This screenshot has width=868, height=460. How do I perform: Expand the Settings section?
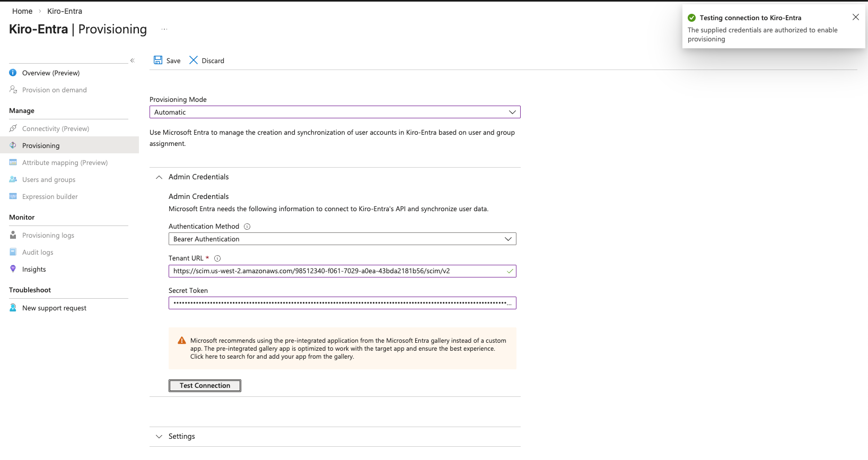click(159, 437)
